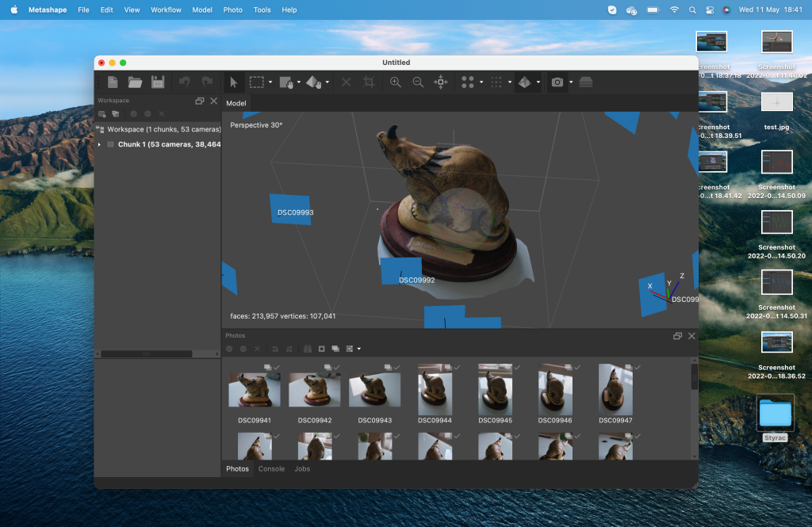Undo the last action
This screenshot has height=527, width=812.
[x=182, y=82]
